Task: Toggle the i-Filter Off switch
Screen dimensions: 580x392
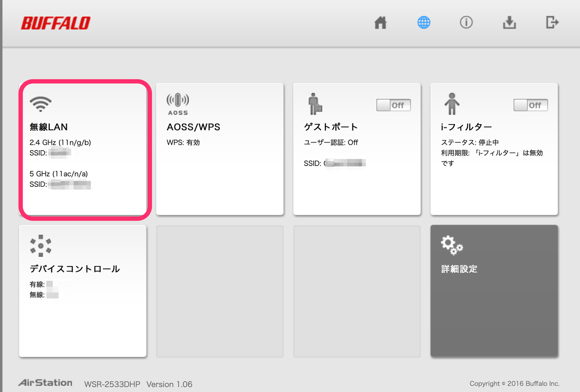Action: click(531, 105)
